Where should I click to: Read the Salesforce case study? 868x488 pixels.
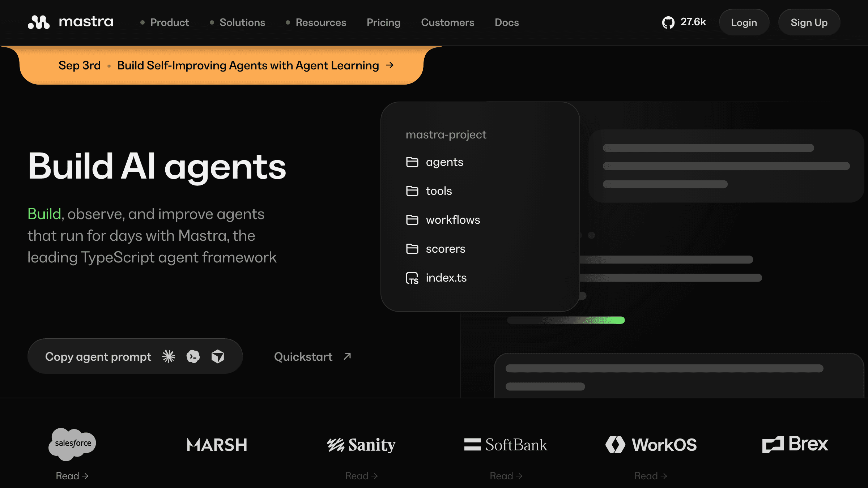(72, 476)
